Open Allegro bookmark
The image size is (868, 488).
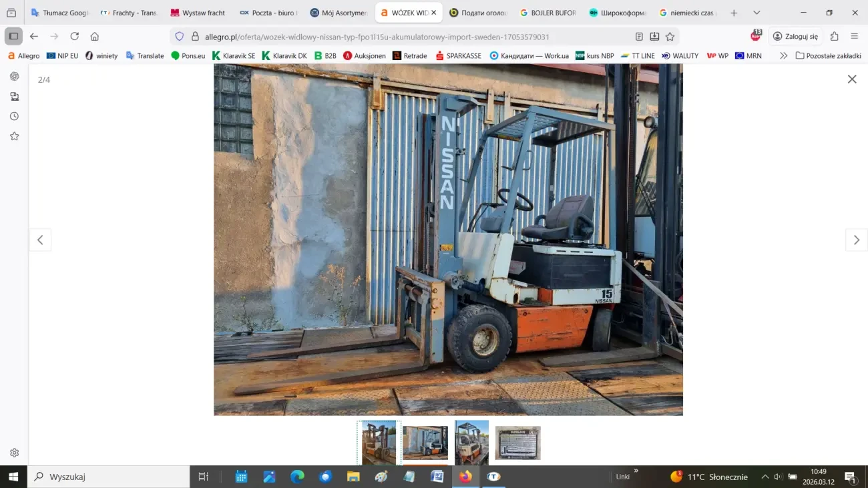click(x=23, y=55)
